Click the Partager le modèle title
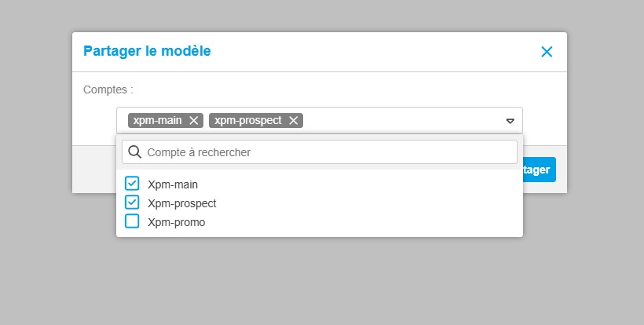The image size is (644, 325). pyautogui.click(x=147, y=51)
